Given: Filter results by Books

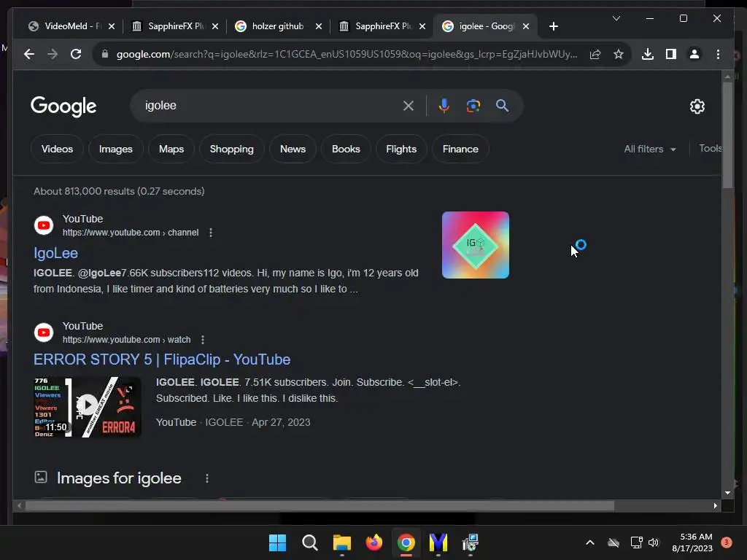Looking at the screenshot, I should pos(346,149).
